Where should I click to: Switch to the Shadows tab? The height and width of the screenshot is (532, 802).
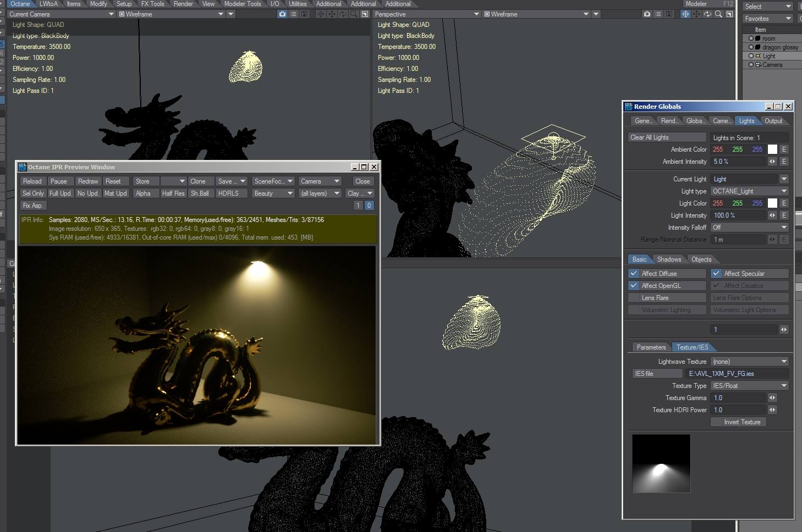669,259
